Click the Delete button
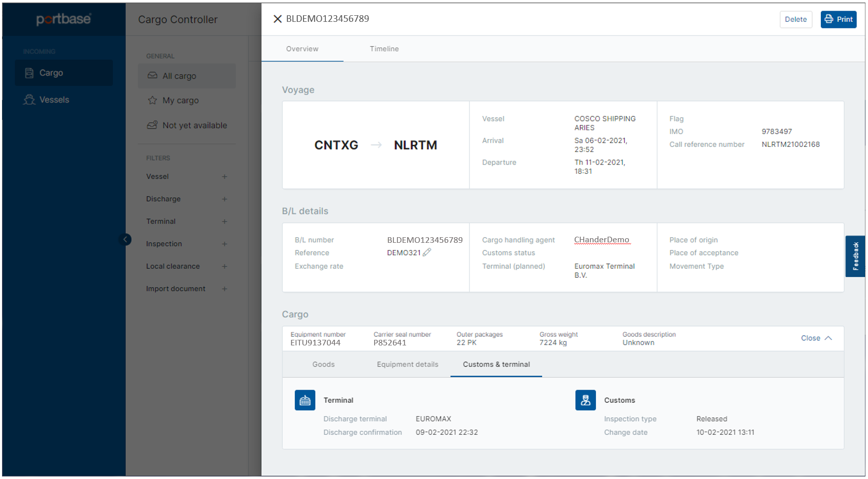Viewport: 868px width, 479px height. click(795, 19)
